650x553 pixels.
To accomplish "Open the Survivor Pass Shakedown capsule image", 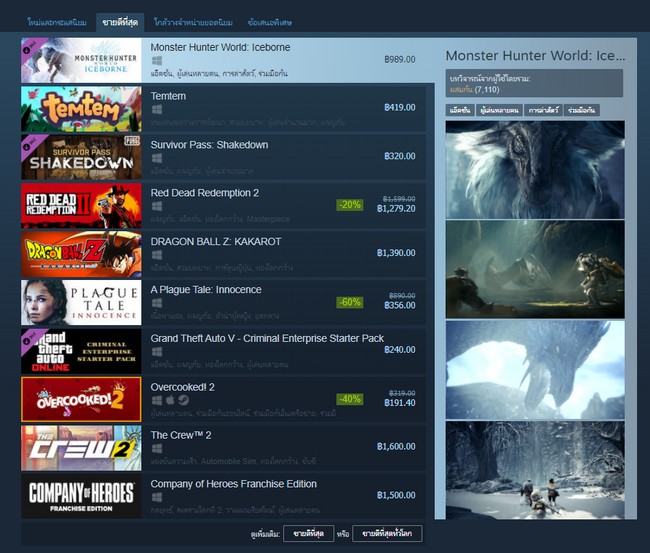I will click(x=81, y=158).
